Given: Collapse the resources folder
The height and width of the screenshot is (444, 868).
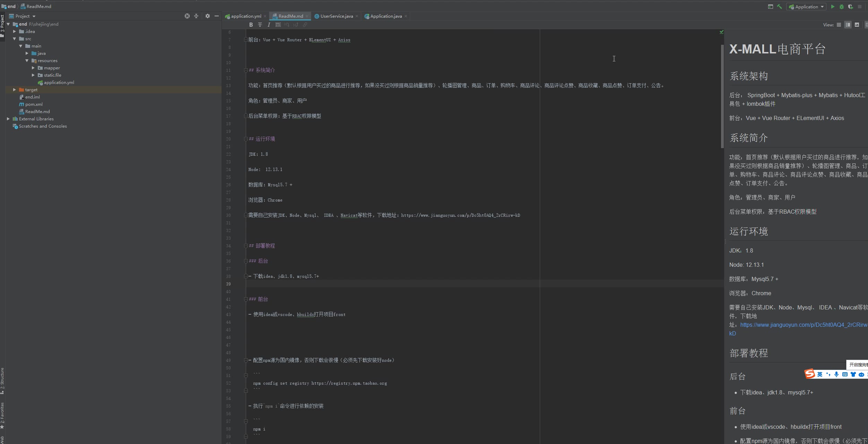Looking at the screenshot, I should pyautogui.click(x=27, y=60).
